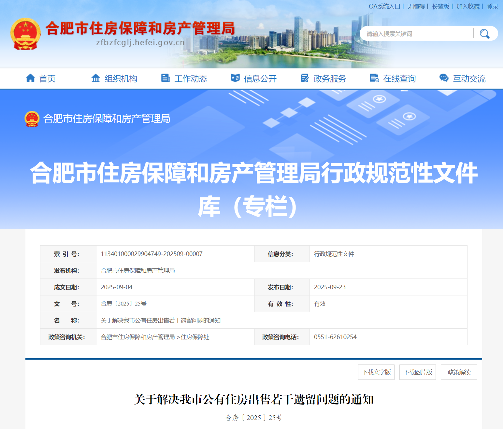Open the 政务服务 menu item
The width and height of the screenshot is (504, 429).
click(x=330, y=79)
